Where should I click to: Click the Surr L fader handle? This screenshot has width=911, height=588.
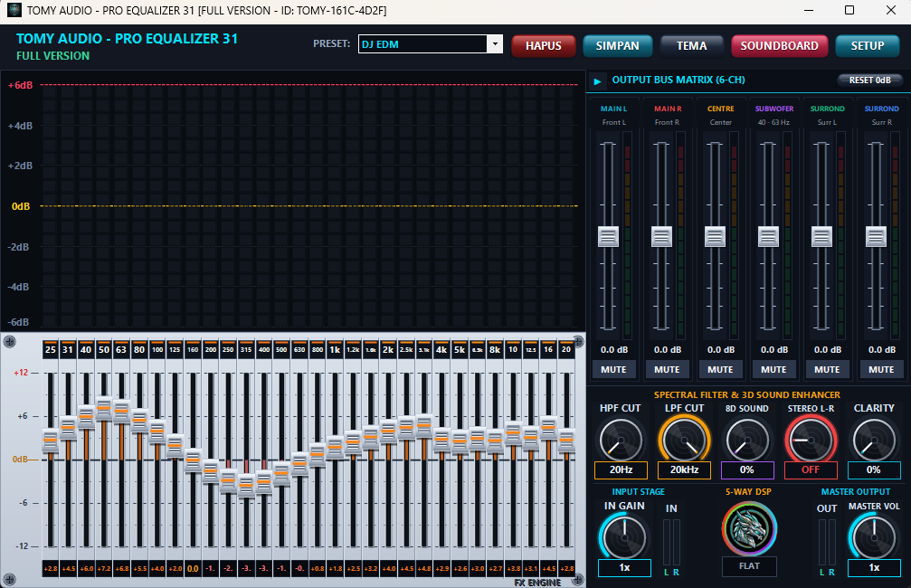coord(821,236)
